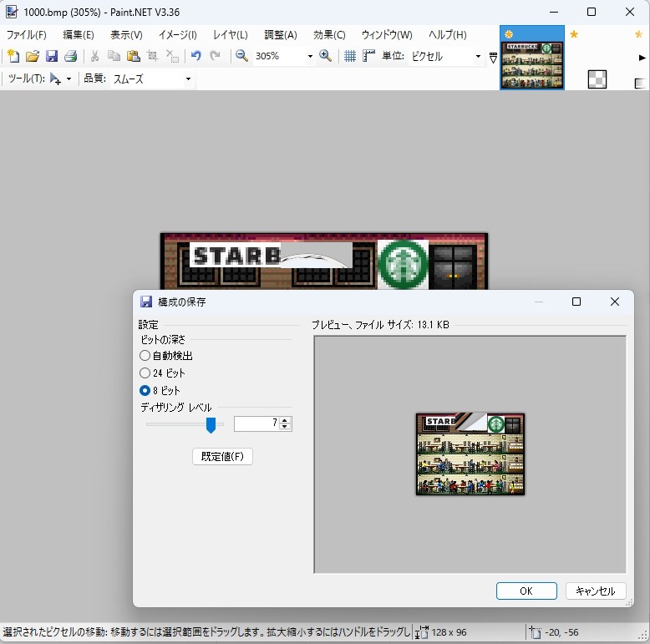Click the Undo arrow icon
The height and width of the screenshot is (644, 650).
(196, 56)
